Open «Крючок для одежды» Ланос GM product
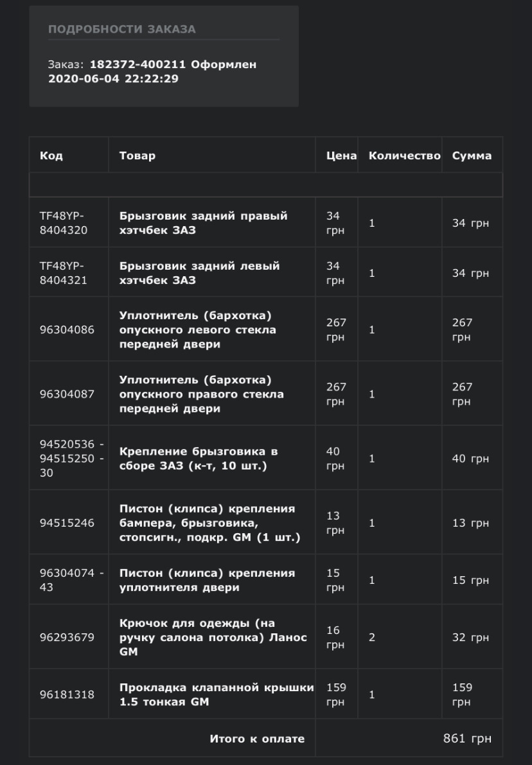Screen dimensions: 532x765 click(x=213, y=637)
